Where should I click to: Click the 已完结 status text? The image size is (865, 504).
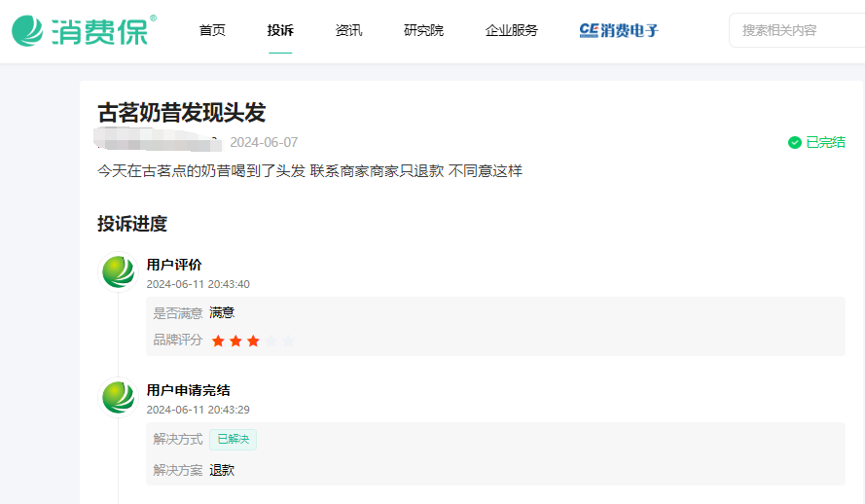(825, 142)
